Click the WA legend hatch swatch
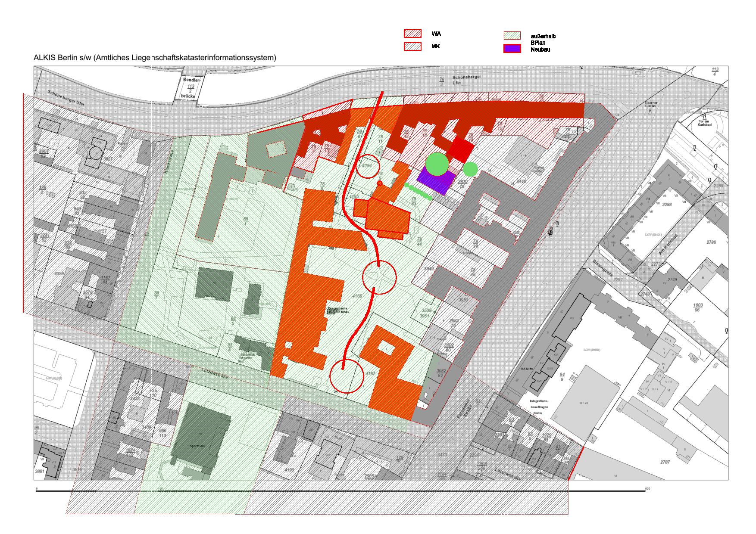Viewport: 756px width, 534px height. pyautogui.click(x=412, y=34)
